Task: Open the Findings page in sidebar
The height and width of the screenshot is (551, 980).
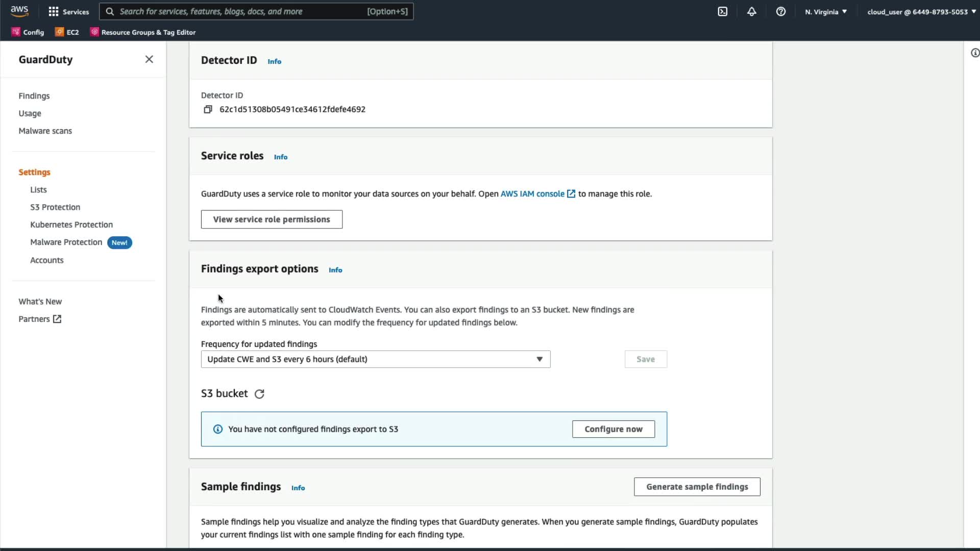Action: 34,96
